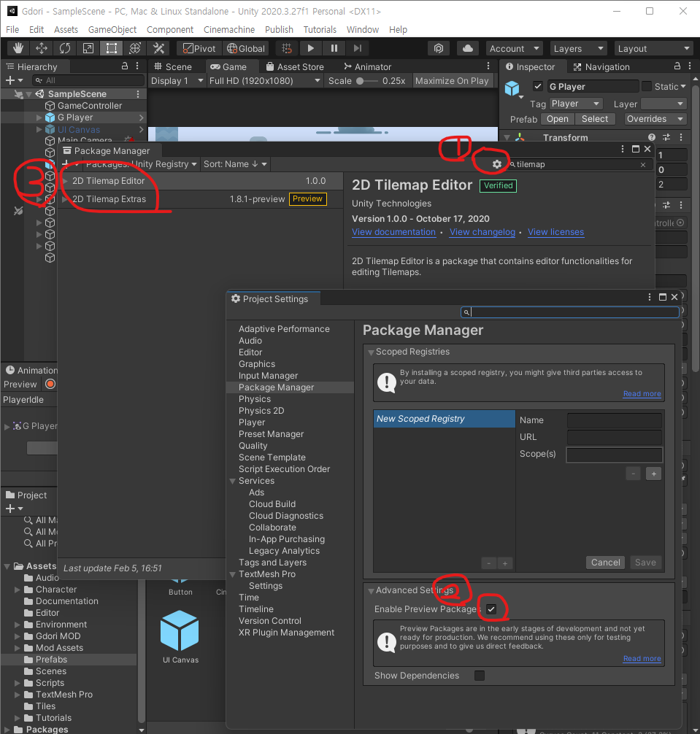Start Play mode
Viewport: 700px width, 734px height.
point(310,48)
